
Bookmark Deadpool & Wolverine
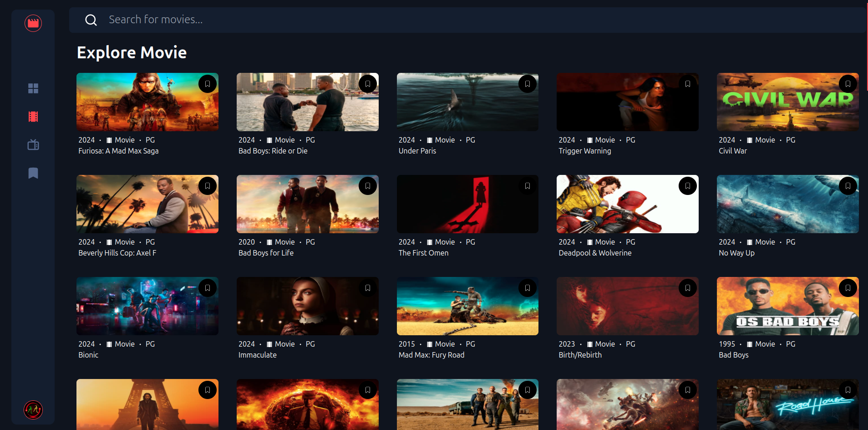pos(688,186)
